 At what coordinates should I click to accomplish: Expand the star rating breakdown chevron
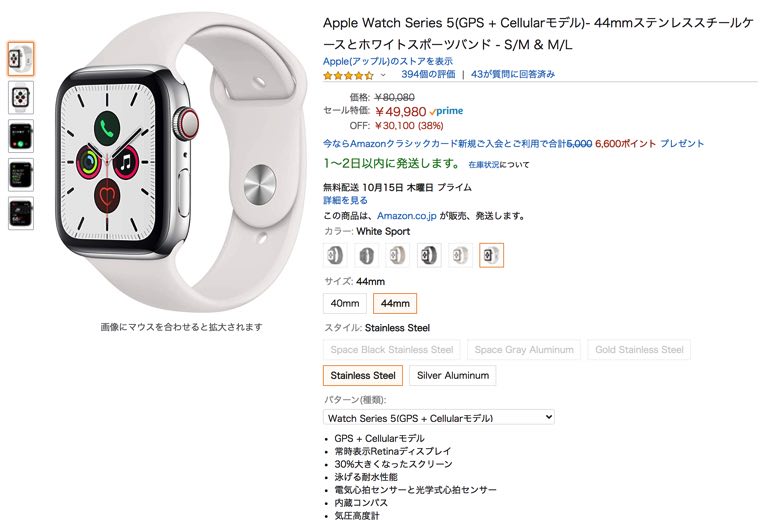[x=383, y=75]
